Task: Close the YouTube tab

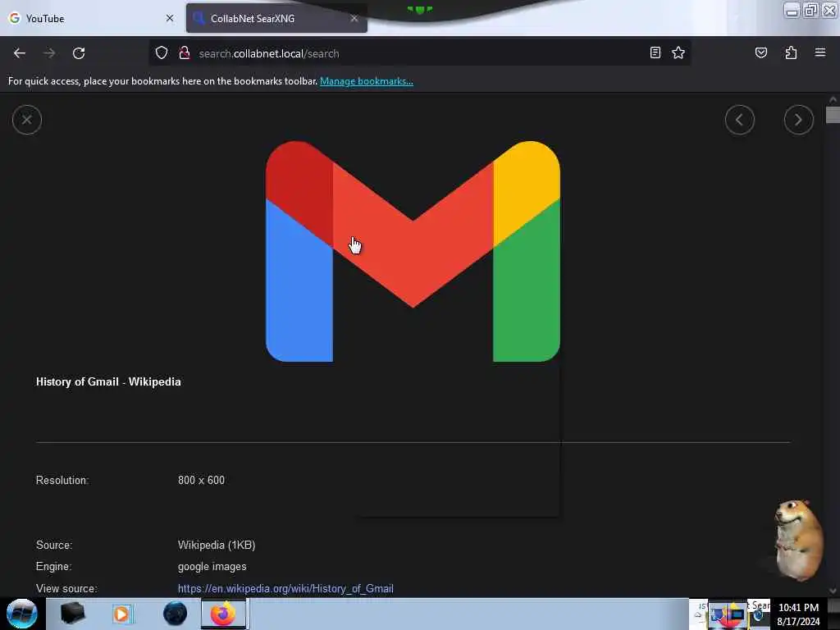Action: tap(170, 18)
